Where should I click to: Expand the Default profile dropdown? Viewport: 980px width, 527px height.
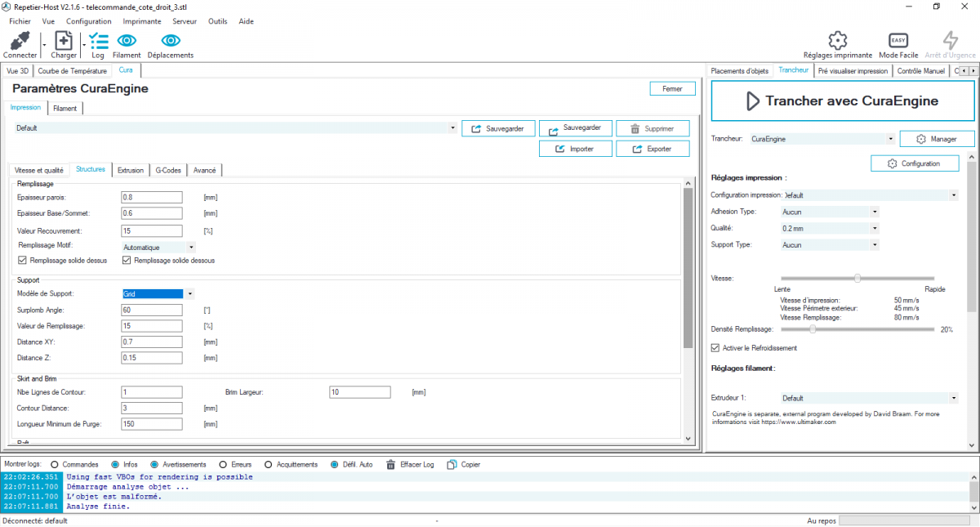(x=453, y=128)
